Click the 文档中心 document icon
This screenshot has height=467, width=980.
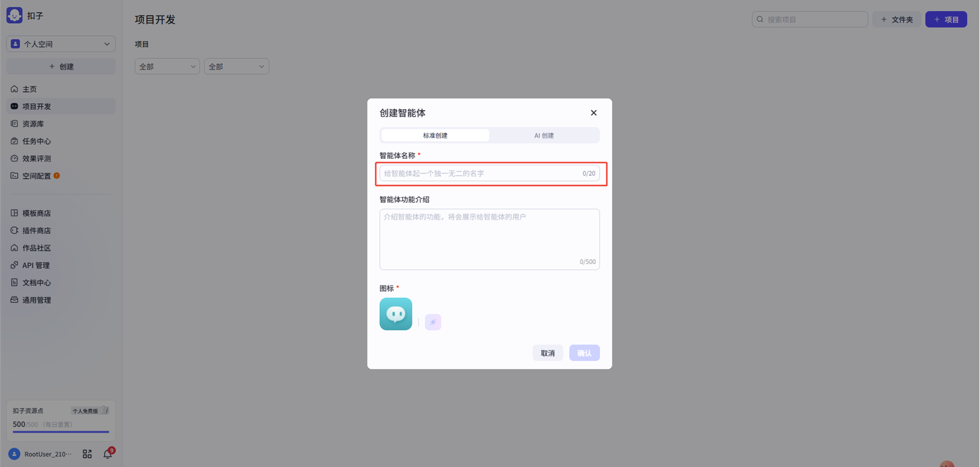coord(15,283)
